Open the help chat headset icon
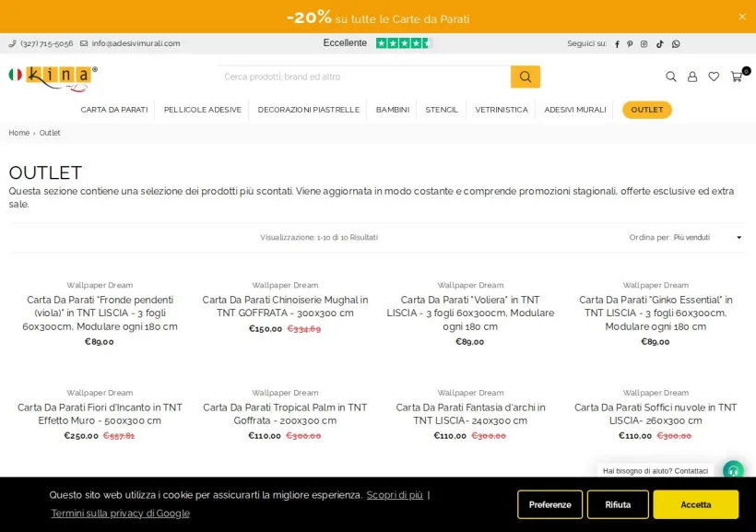756x532 pixels. click(733, 470)
